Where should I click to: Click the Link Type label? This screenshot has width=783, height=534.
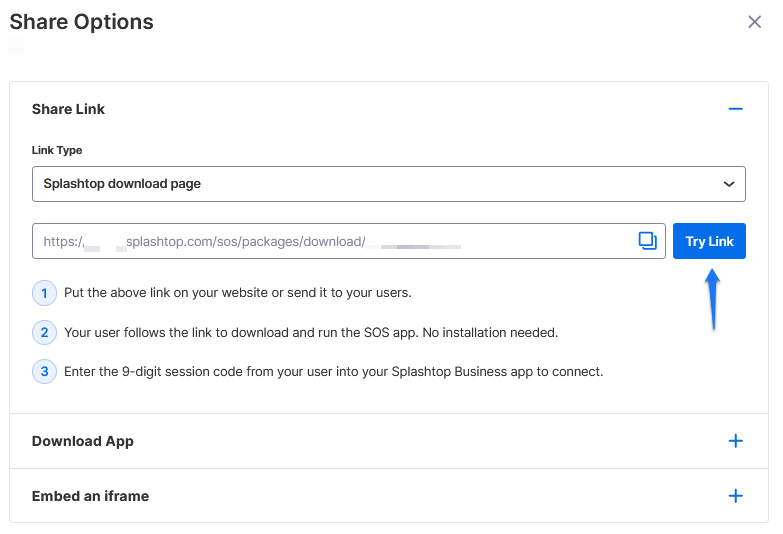click(x=57, y=150)
